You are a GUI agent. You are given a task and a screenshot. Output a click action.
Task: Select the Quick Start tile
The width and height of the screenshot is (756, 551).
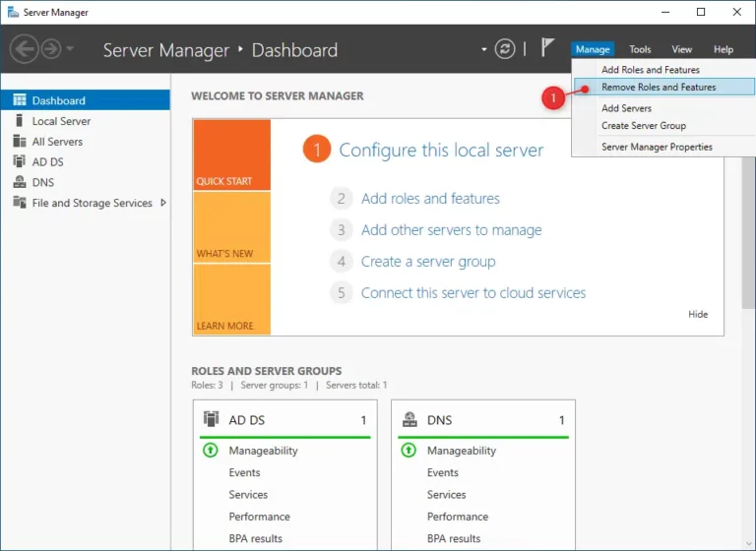coord(232,154)
